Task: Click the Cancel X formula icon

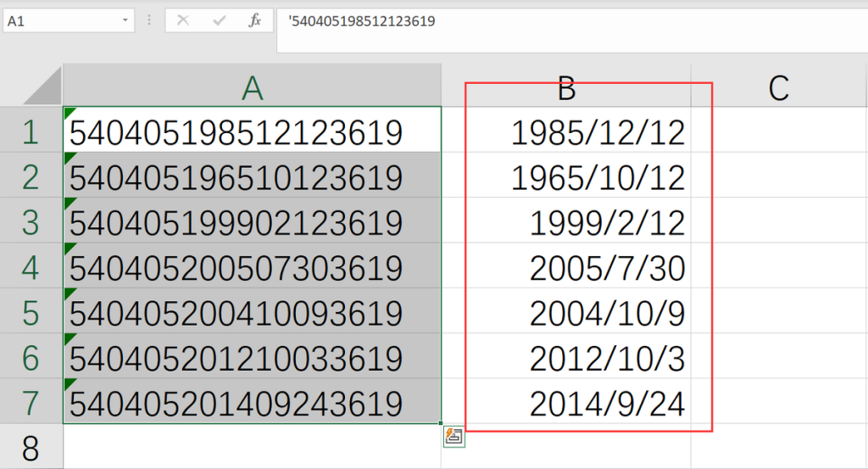Action: pyautogui.click(x=183, y=21)
